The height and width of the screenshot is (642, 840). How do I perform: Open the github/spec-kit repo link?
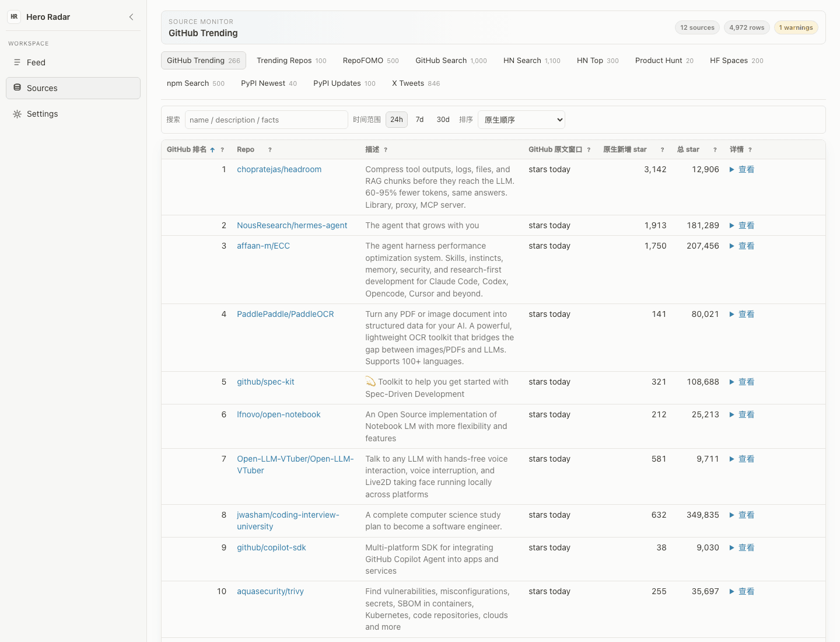click(x=265, y=382)
